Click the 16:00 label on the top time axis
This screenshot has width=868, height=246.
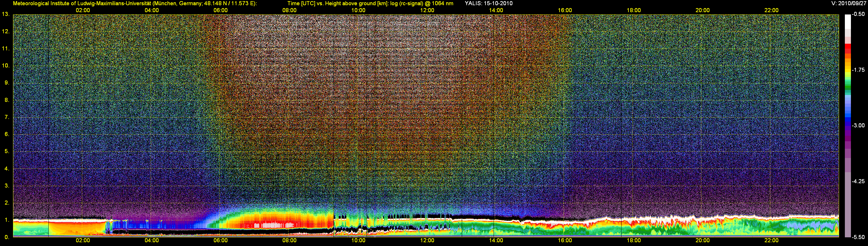pyautogui.click(x=565, y=10)
